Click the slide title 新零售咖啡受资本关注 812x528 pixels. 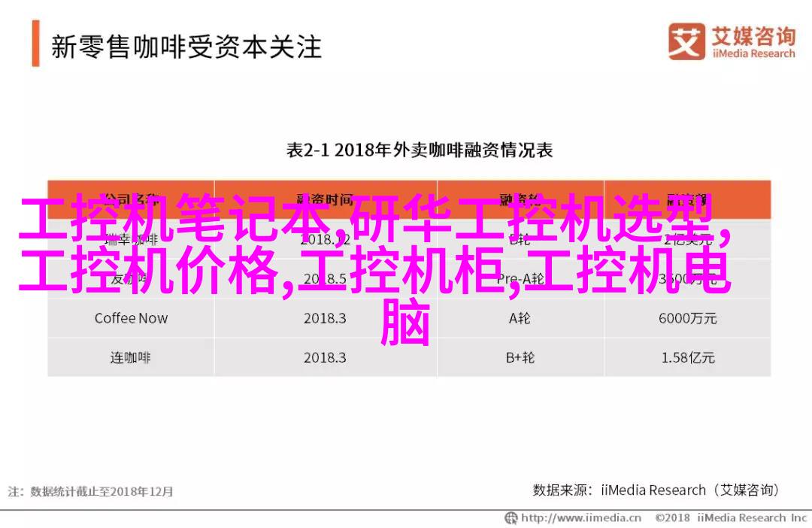[186, 47]
